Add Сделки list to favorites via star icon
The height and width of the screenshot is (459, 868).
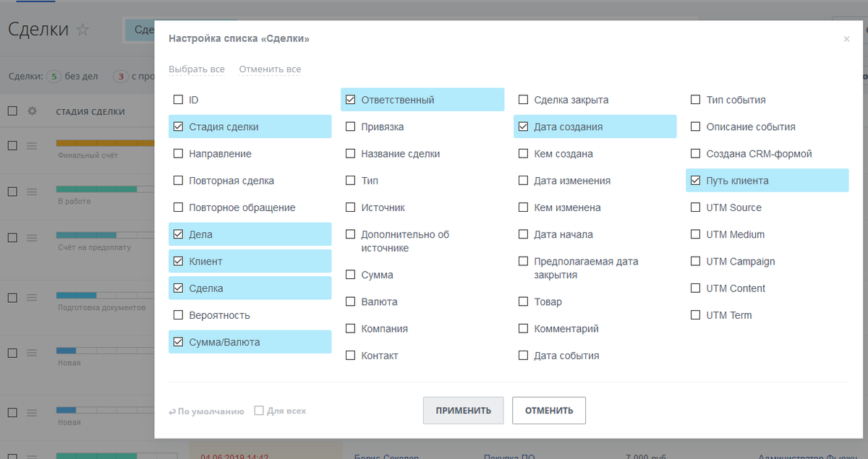pos(82,30)
